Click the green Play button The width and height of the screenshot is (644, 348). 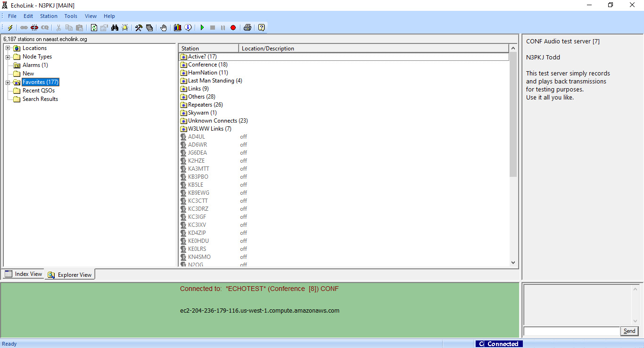202,28
